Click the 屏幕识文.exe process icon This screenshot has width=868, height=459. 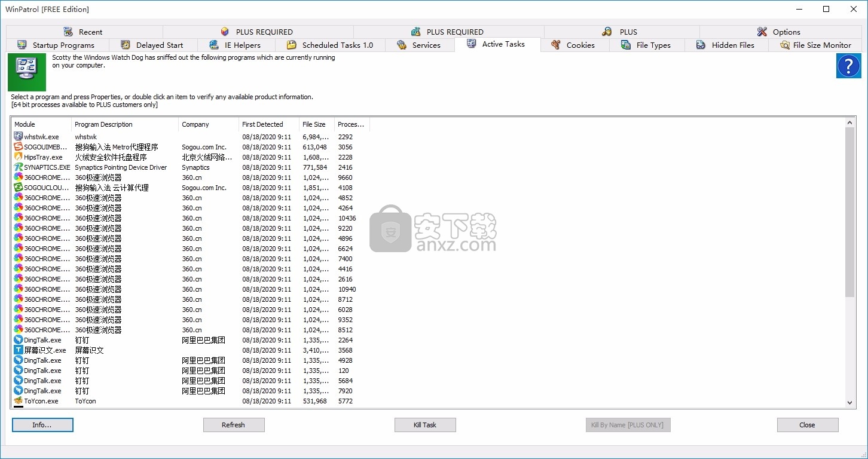19,350
